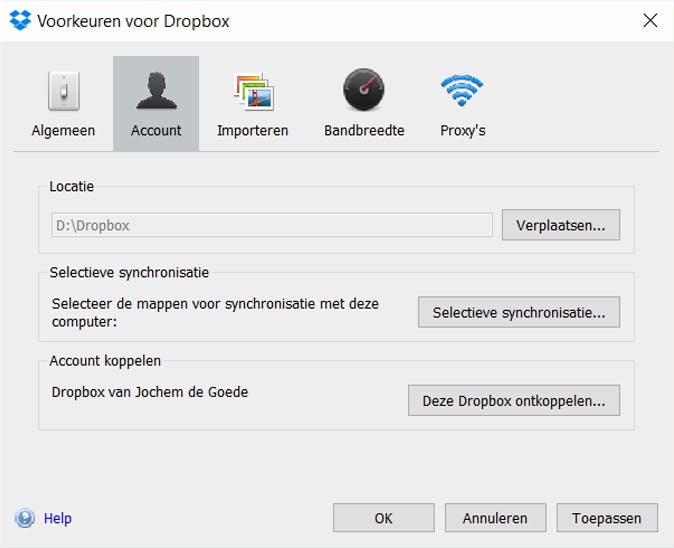Switch to the Proxy's tab label
Viewport: 674px width, 548px height.
[463, 130]
